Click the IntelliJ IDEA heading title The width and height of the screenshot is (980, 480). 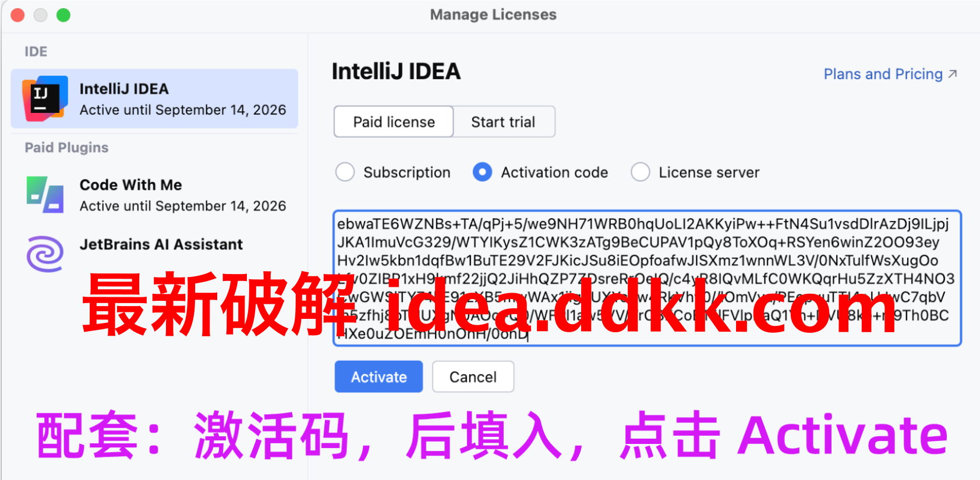pyautogui.click(x=396, y=72)
